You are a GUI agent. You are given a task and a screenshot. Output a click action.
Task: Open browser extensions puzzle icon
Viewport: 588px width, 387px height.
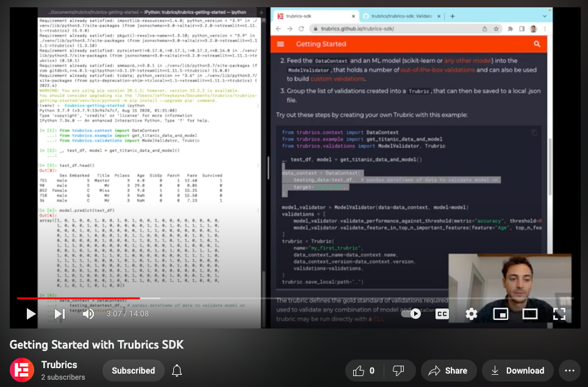point(510,29)
